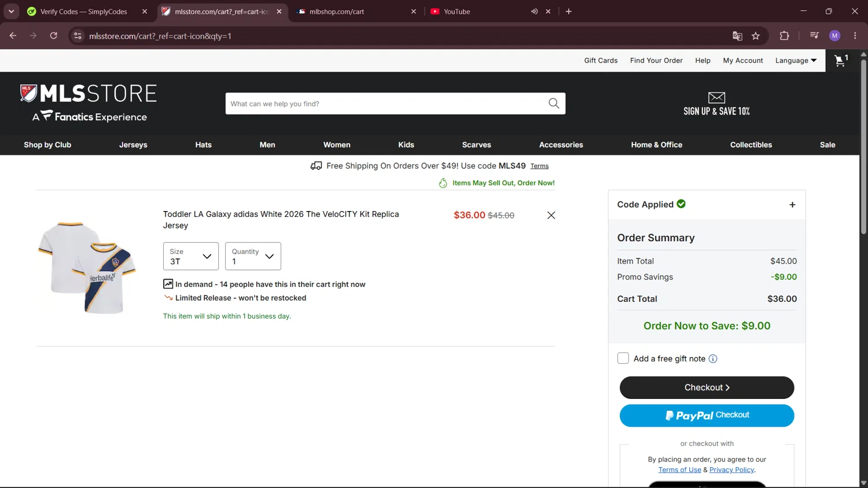Click the 'Order Now to Save: $9.00' text
Image resolution: width=868 pixels, height=488 pixels.
tap(707, 326)
